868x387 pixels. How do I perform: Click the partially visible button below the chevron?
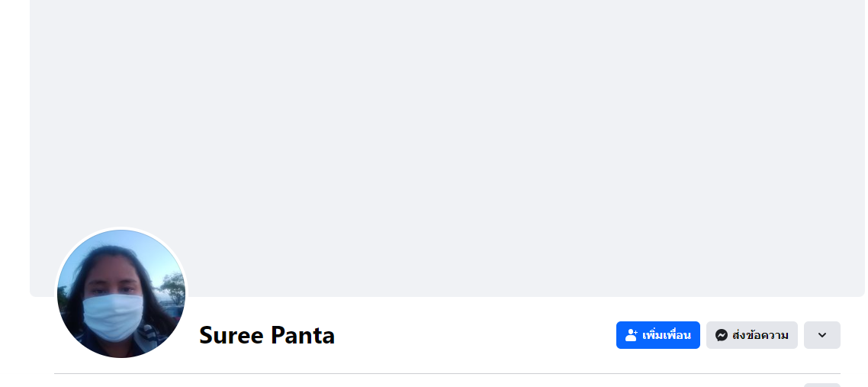coord(821,385)
